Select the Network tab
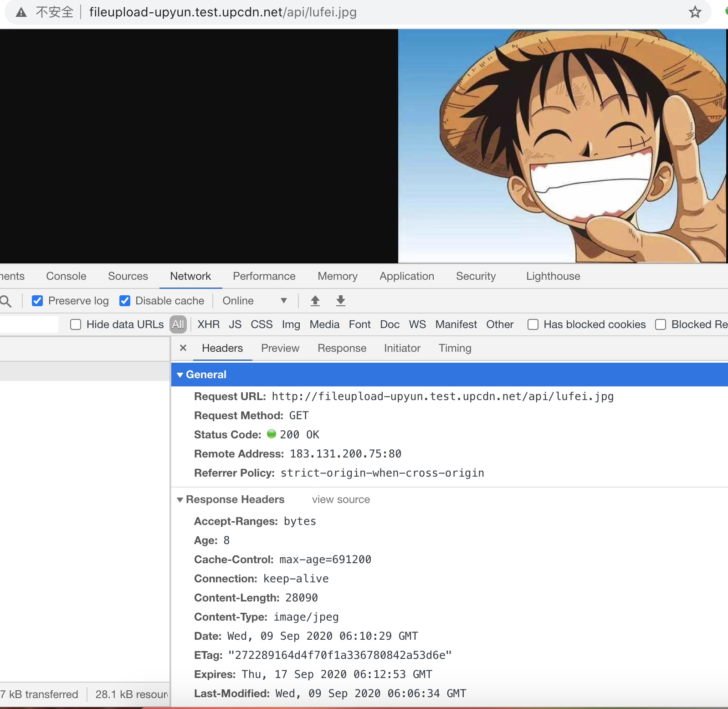The width and height of the screenshot is (728, 709). click(190, 276)
